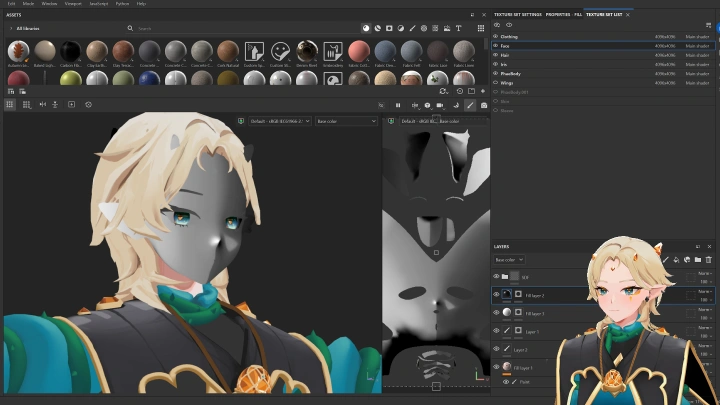
Task: Hide Fill layer 2 eye icon
Action: coord(496,295)
